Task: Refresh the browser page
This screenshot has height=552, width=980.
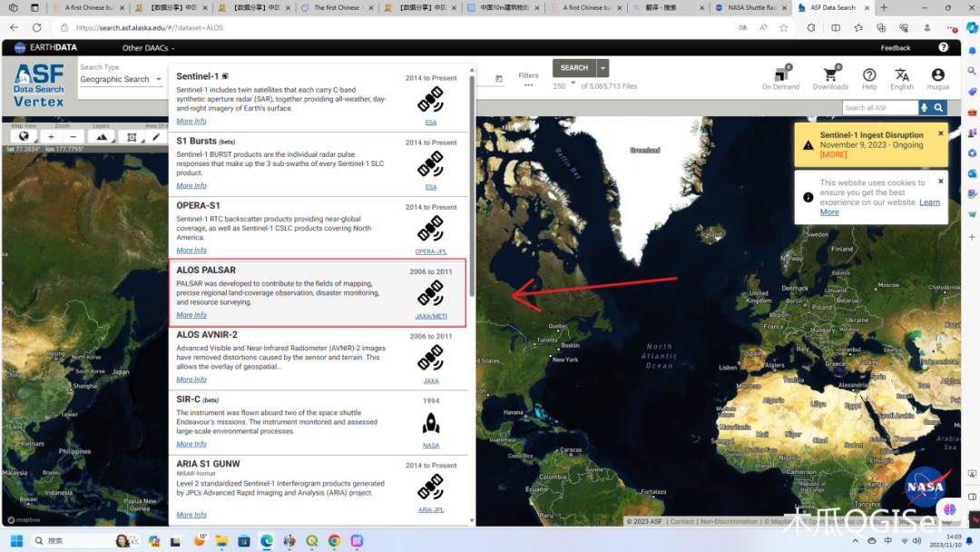Action: [x=37, y=27]
